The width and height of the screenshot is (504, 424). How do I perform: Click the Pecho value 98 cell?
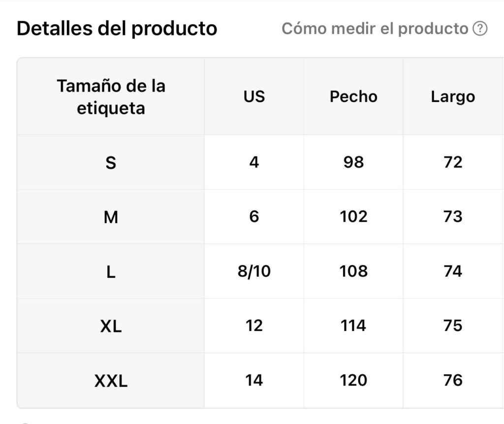tap(353, 162)
